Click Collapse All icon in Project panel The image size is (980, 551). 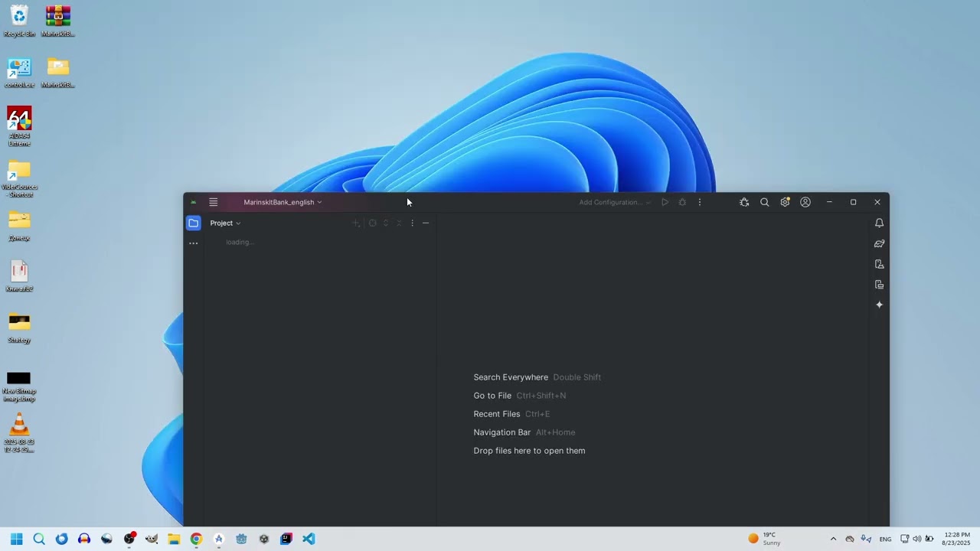click(x=399, y=223)
